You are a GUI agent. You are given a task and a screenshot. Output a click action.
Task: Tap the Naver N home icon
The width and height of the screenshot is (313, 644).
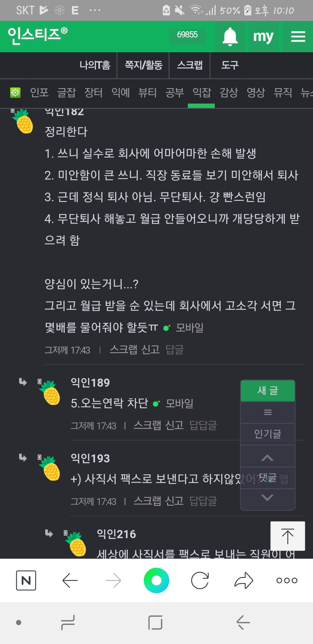(26, 580)
